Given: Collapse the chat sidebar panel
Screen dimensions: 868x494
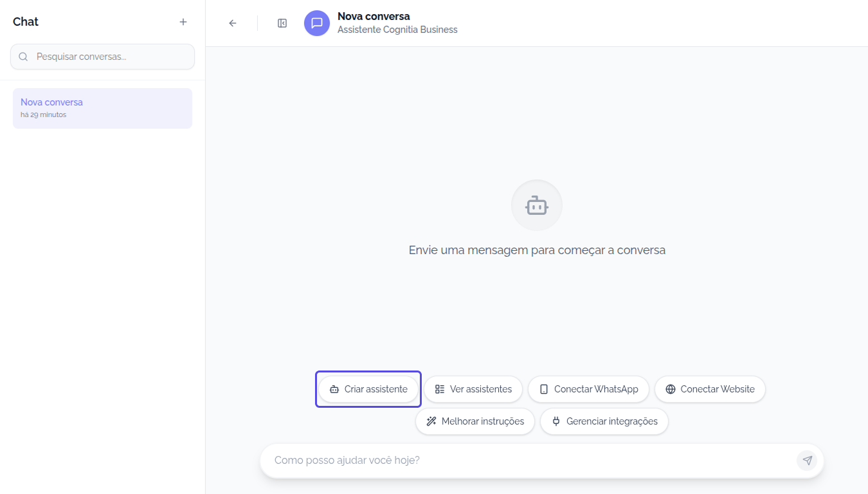Looking at the screenshot, I should click(x=282, y=23).
